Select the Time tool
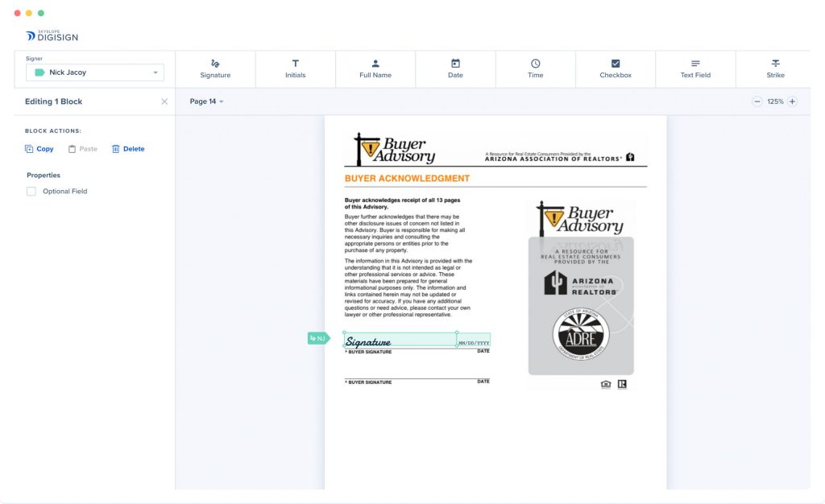Screen dimensions: 825x504 535,68
